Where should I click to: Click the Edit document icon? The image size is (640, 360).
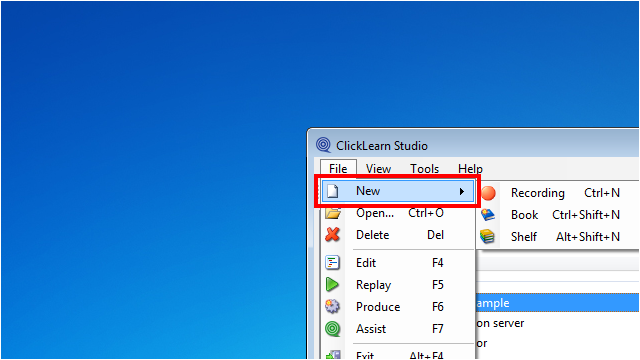tap(333, 262)
